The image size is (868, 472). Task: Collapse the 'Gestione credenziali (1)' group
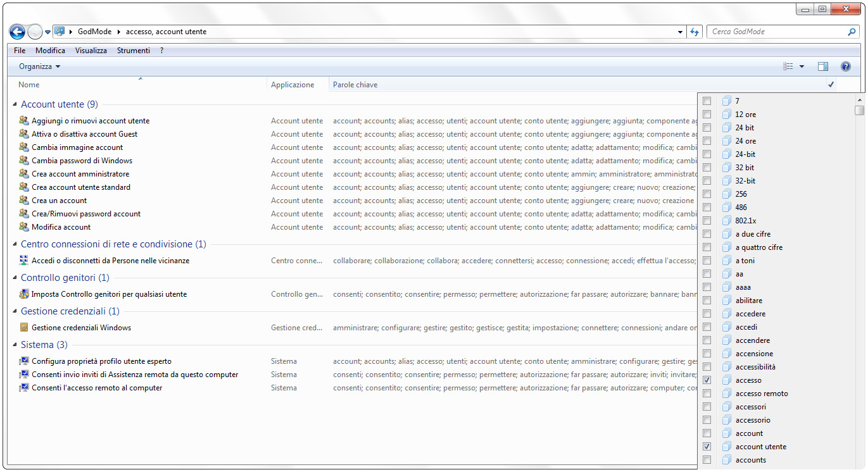point(15,311)
